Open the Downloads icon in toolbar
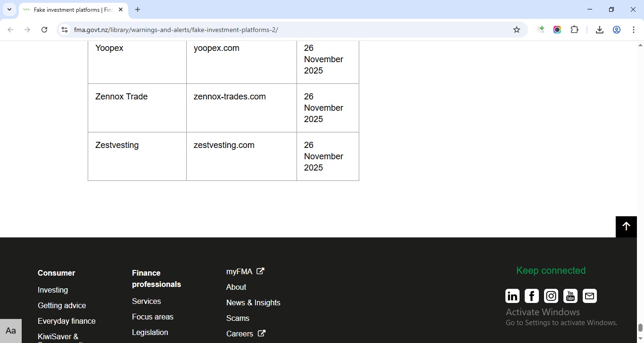Screen dimensions: 644x343 (x=600, y=30)
